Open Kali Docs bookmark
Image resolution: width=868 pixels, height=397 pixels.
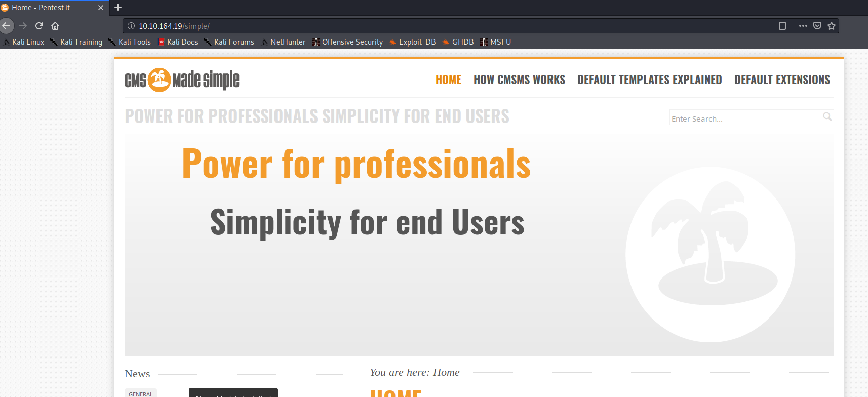coord(178,42)
